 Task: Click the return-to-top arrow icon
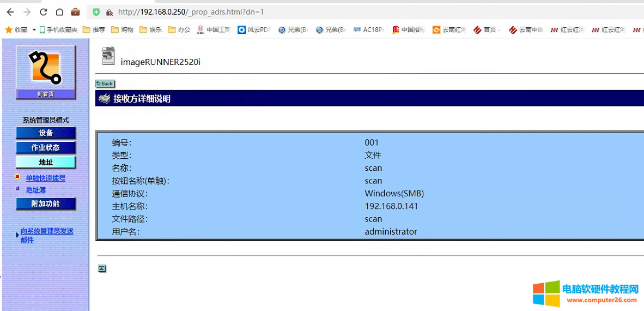click(102, 268)
